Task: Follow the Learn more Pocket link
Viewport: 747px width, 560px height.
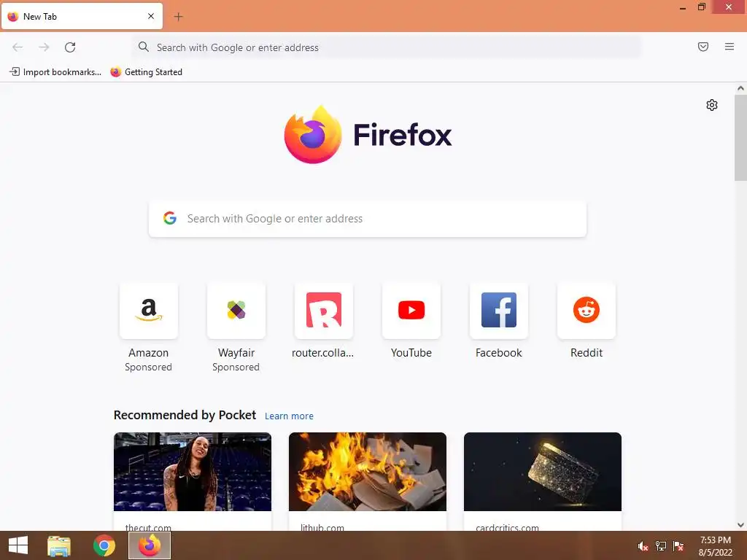Action: tap(289, 416)
